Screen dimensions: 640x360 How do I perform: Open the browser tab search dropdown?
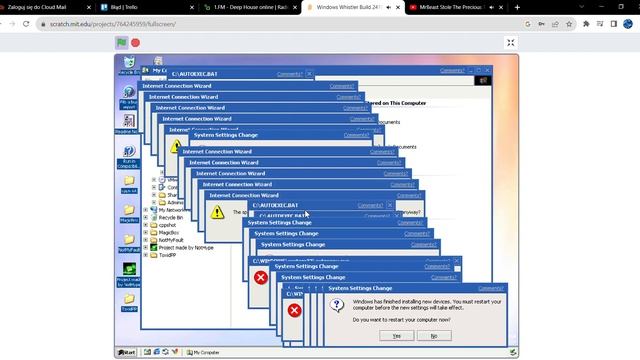point(582,7)
